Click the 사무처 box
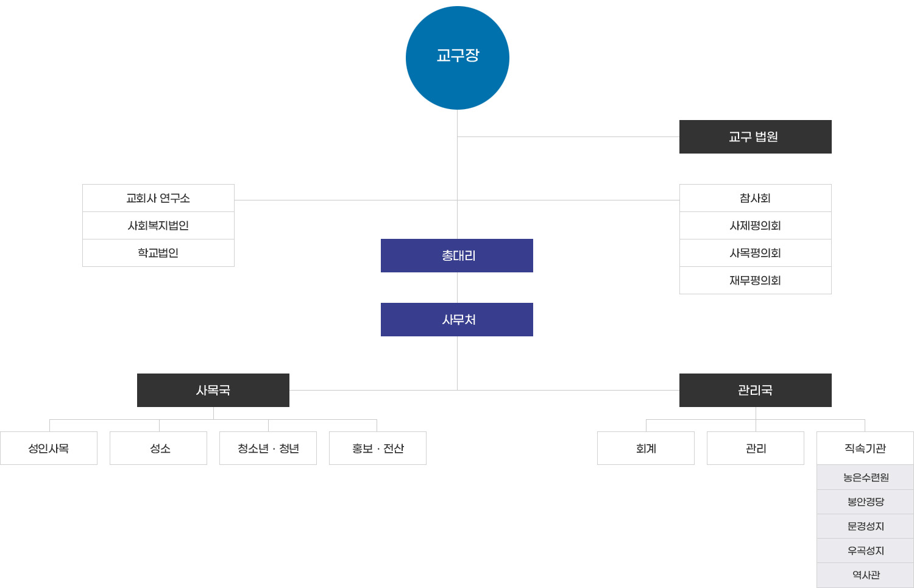This screenshot has height=588, width=914. (x=457, y=319)
